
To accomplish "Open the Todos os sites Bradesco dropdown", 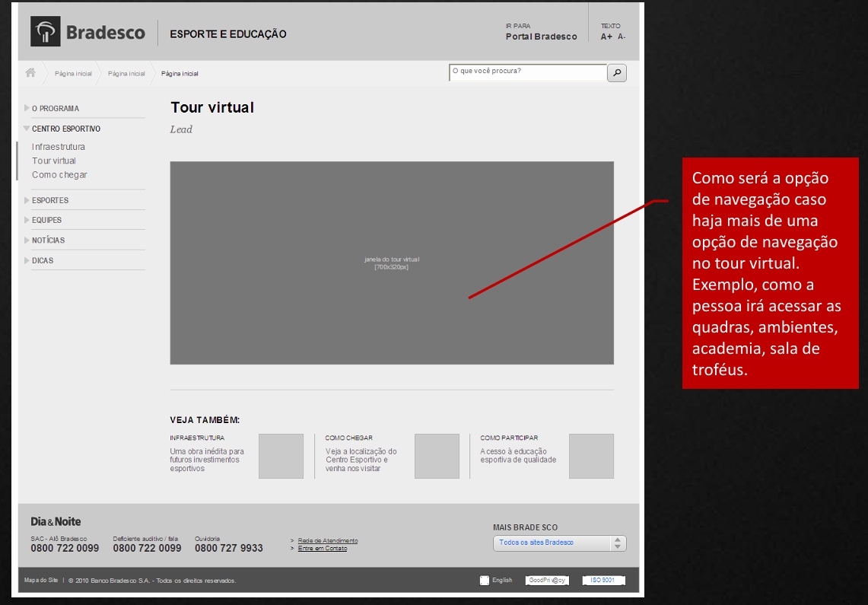I will click(x=560, y=543).
